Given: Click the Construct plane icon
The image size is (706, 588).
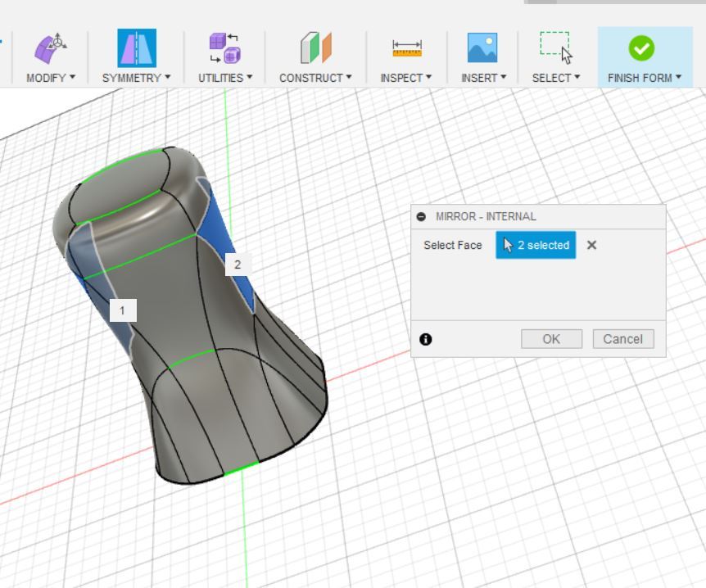Looking at the screenshot, I should pyautogui.click(x=315, y=47).
